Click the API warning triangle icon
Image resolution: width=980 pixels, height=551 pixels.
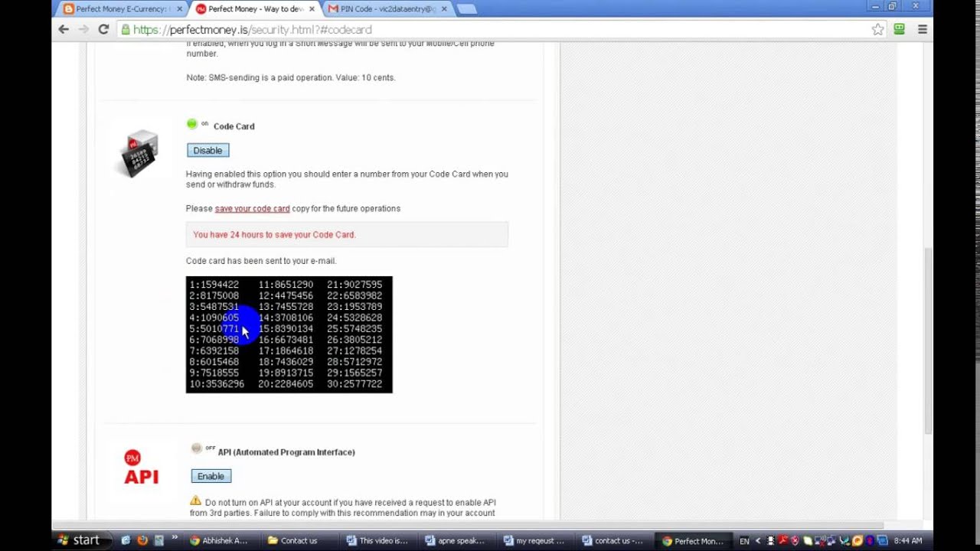[195, 501]
